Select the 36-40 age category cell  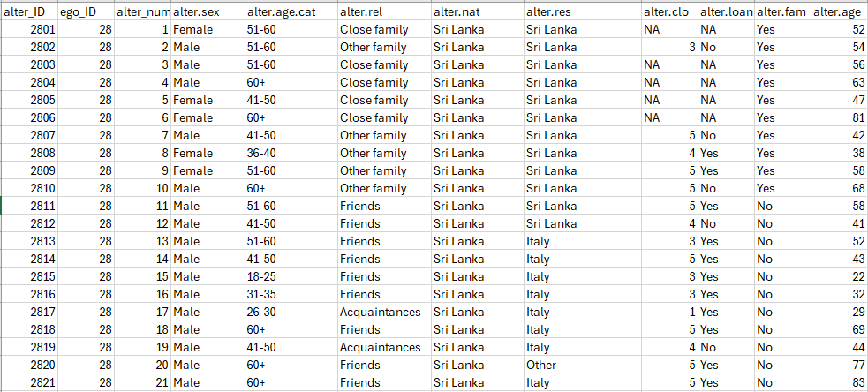[x=289, y=153]
